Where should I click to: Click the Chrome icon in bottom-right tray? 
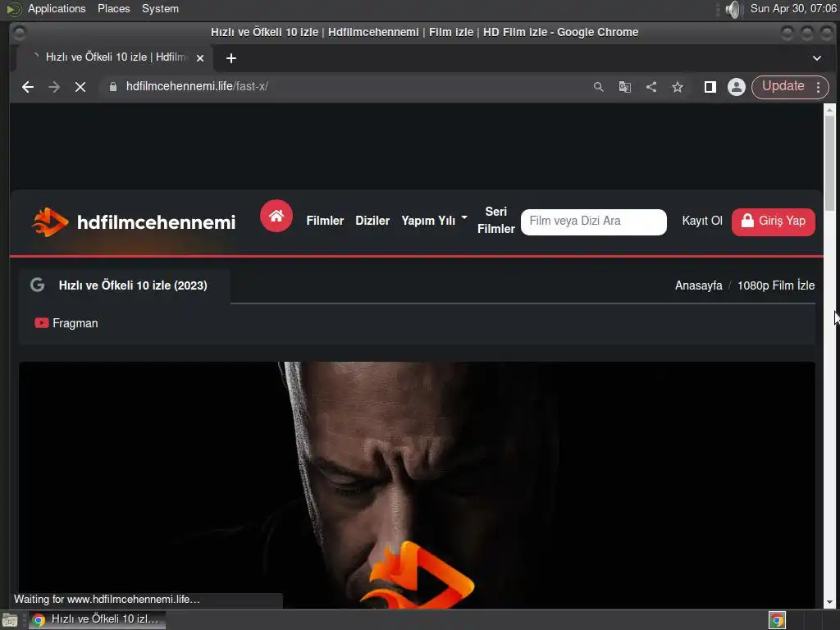click(x=778, y=620)
